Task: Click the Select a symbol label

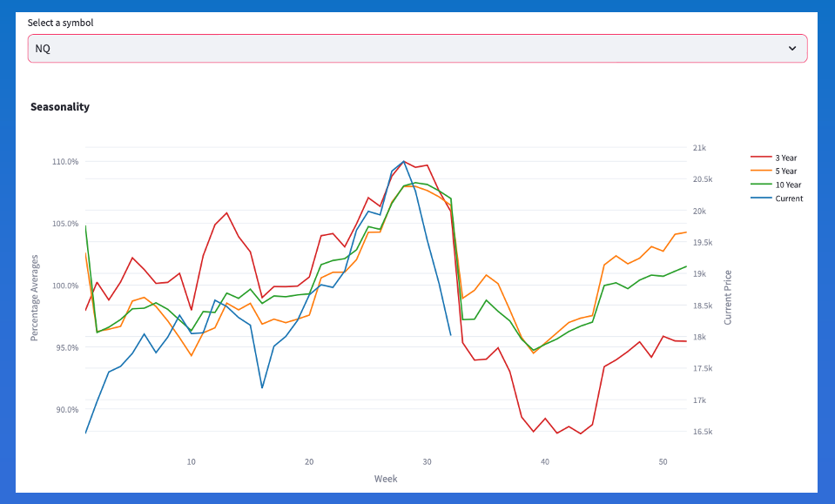Action: pyautogui.click(x=60, y=23)
